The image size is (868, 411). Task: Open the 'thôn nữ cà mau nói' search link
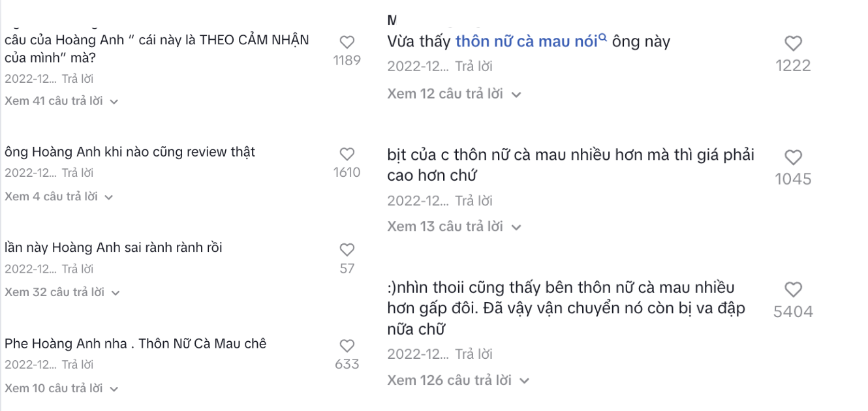[525, 42]
